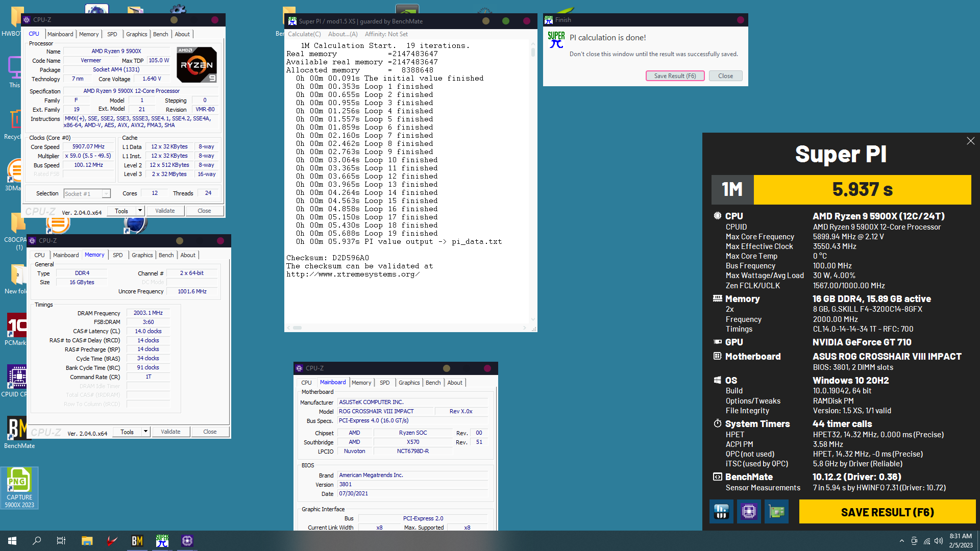Image resolution: width=980 pixels, height=551 pixels.
Task: Click Close button in Finish dialog
Action: [725, 76]
